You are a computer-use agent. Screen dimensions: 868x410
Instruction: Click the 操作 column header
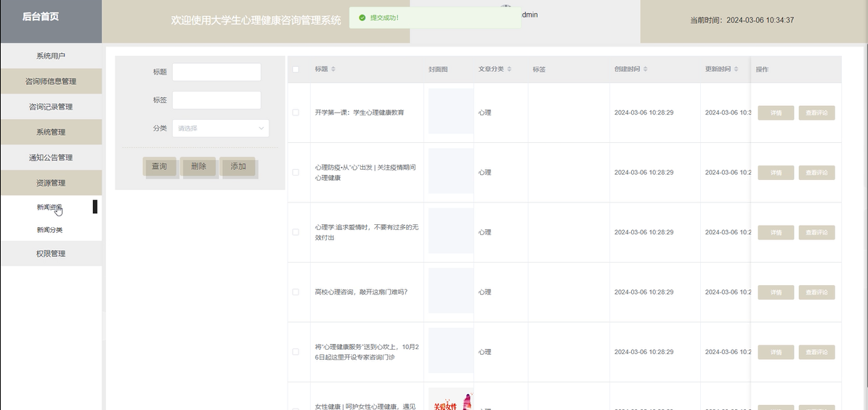762,69
